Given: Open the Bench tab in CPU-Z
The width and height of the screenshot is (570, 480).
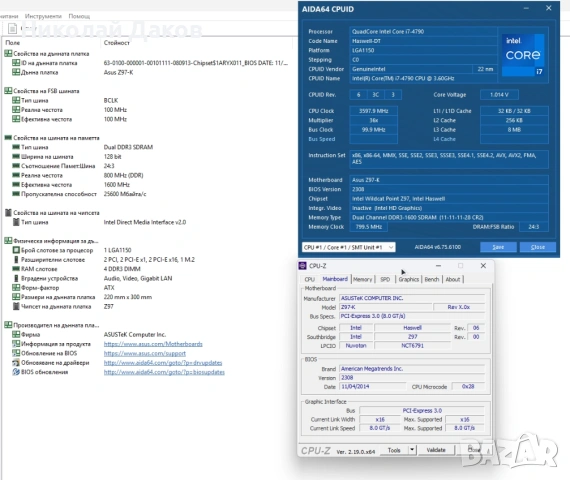Looking at the screenshot, I should [432, 279].
